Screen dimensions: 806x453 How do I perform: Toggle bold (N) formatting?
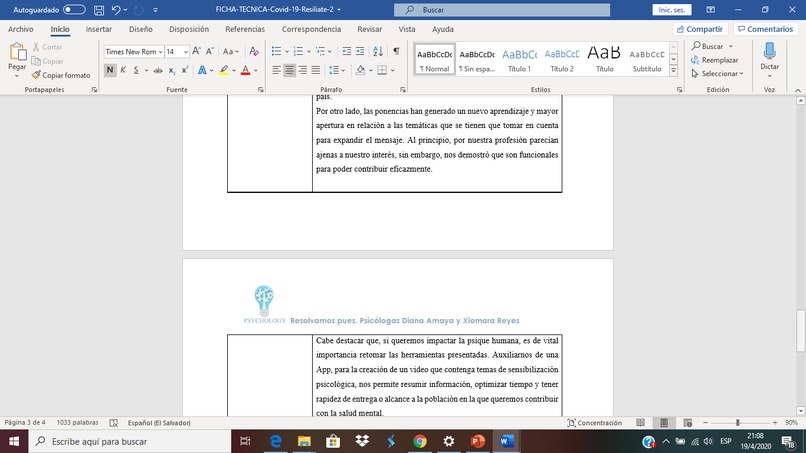109,70
